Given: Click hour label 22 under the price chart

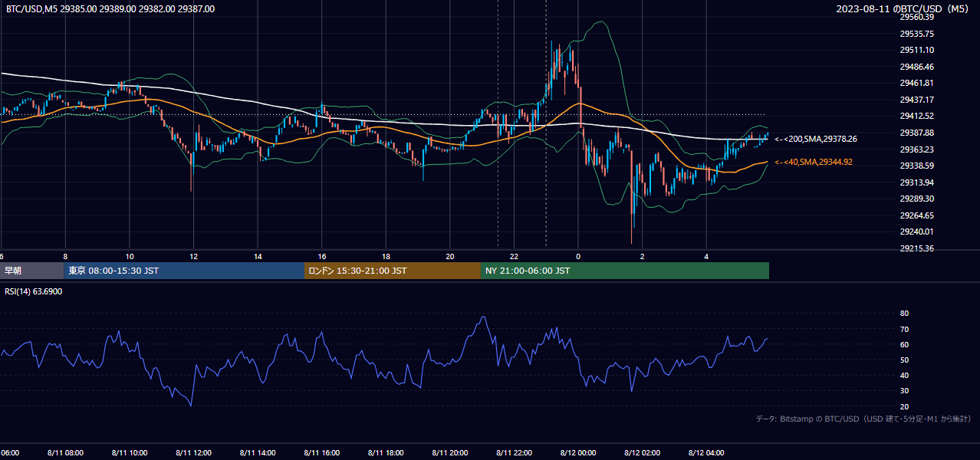Looking at the screenshot, I should pos(515,257).
